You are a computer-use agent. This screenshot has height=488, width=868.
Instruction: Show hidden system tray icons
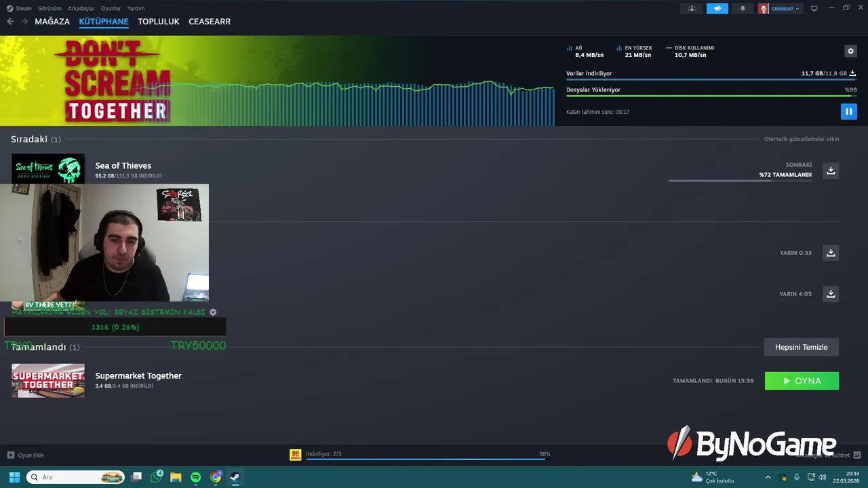[768, 477]
